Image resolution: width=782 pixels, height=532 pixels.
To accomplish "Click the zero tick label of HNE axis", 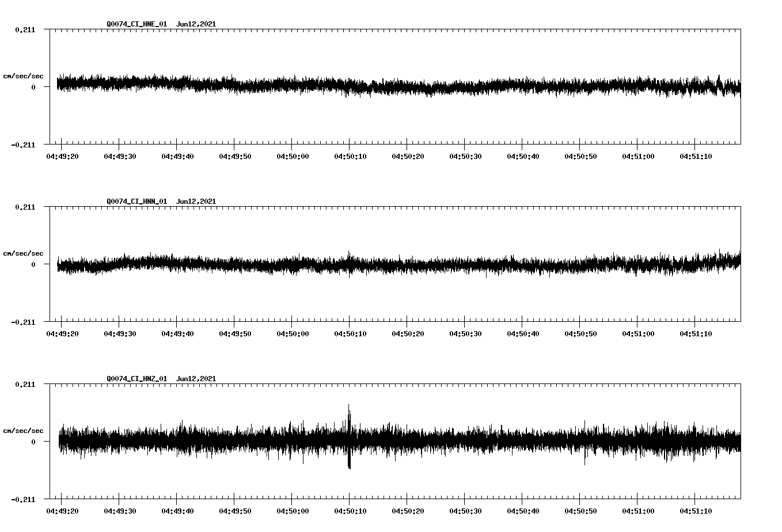I will click(33, 87).
